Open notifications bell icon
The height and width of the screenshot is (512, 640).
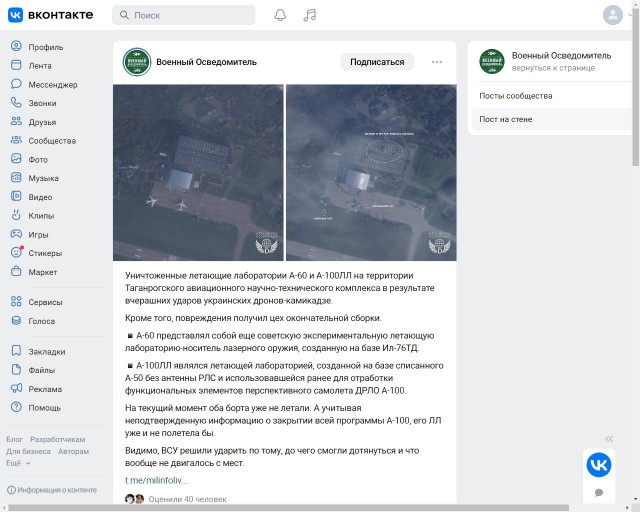click(x=280, y=15)
